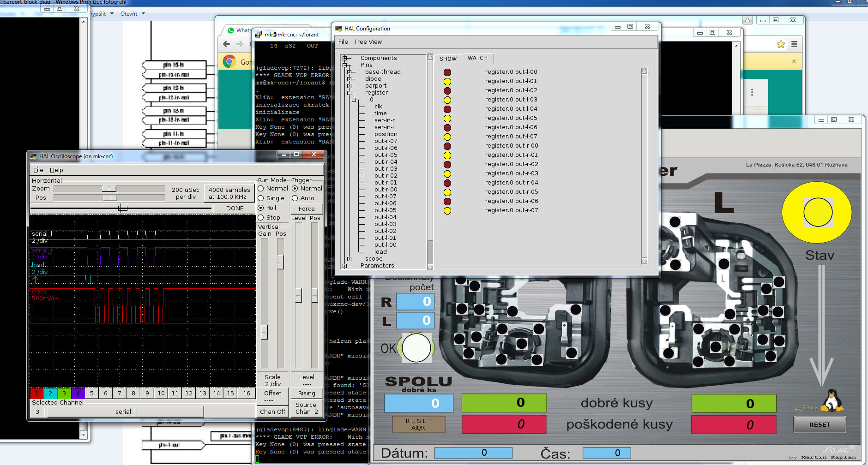Expand the Components tree node

pyautogui.click(x=345, y=58)
